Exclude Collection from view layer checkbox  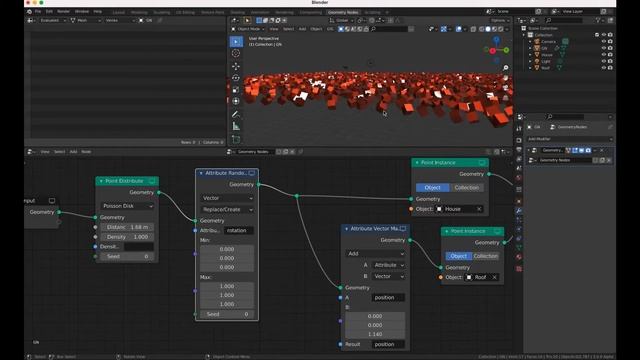597,35
